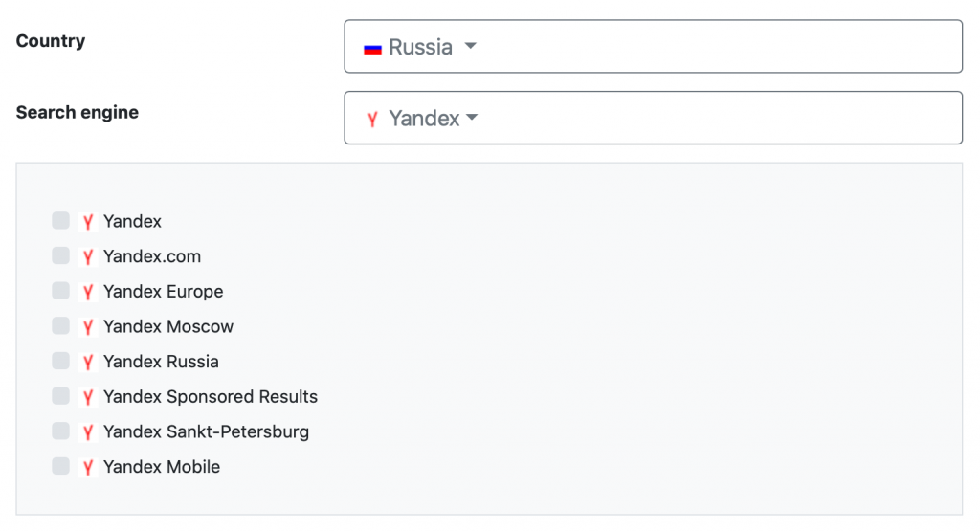The height and width of the screenshot is (531, 980).
Task: Click the Yandex Sponsored Results label
Action: [211, 397]
